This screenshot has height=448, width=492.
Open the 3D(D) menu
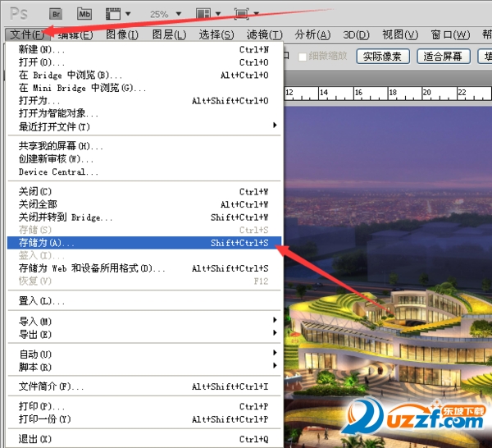356,34
